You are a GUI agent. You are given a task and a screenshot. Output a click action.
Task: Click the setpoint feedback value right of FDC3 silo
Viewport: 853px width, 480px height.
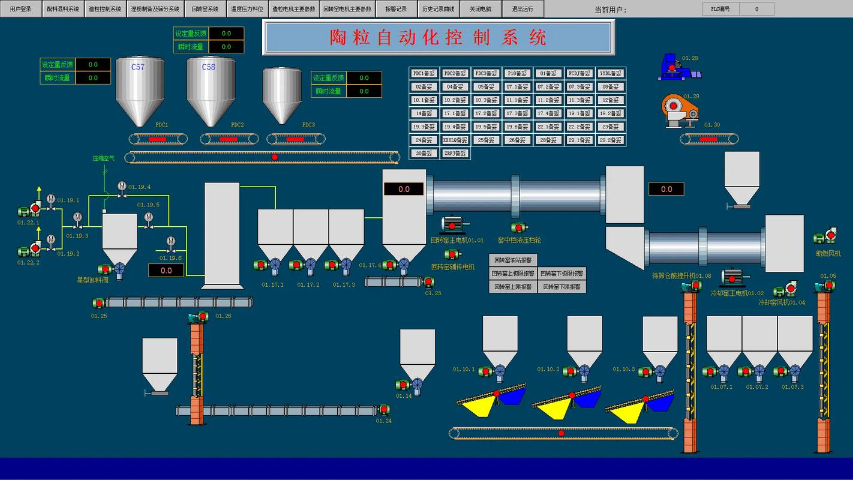pyautogui.click(x=364, y=78)
